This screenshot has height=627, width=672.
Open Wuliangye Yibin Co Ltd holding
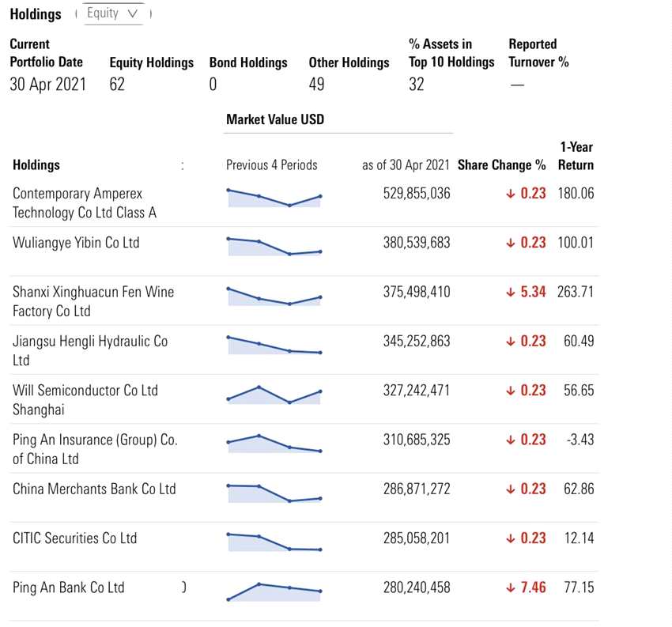[76, 243]
